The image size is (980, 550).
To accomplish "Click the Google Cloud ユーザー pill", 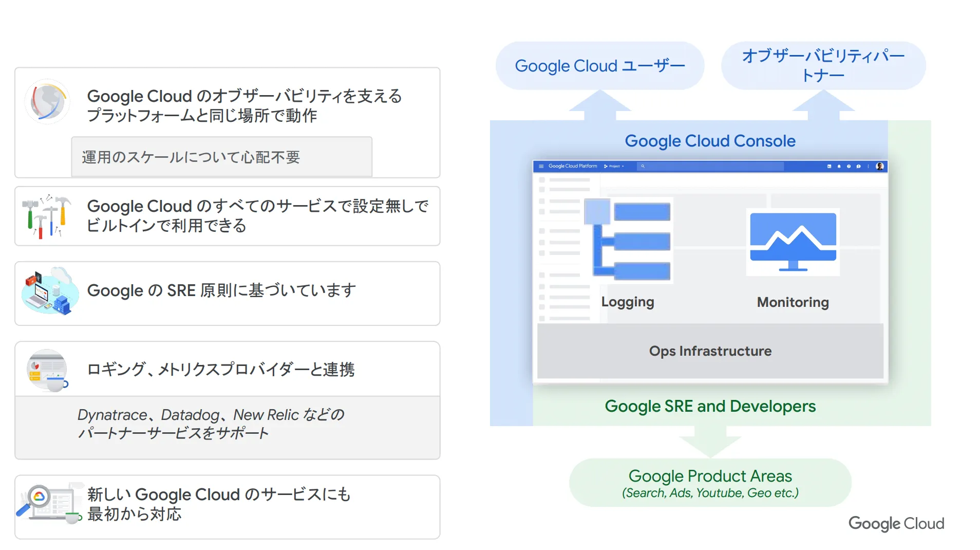I will click(x=600, y=66).
